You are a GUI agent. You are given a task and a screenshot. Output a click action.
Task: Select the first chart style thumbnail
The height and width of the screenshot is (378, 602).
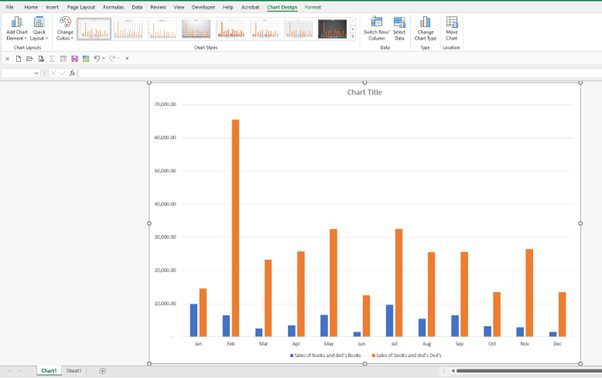94,29
